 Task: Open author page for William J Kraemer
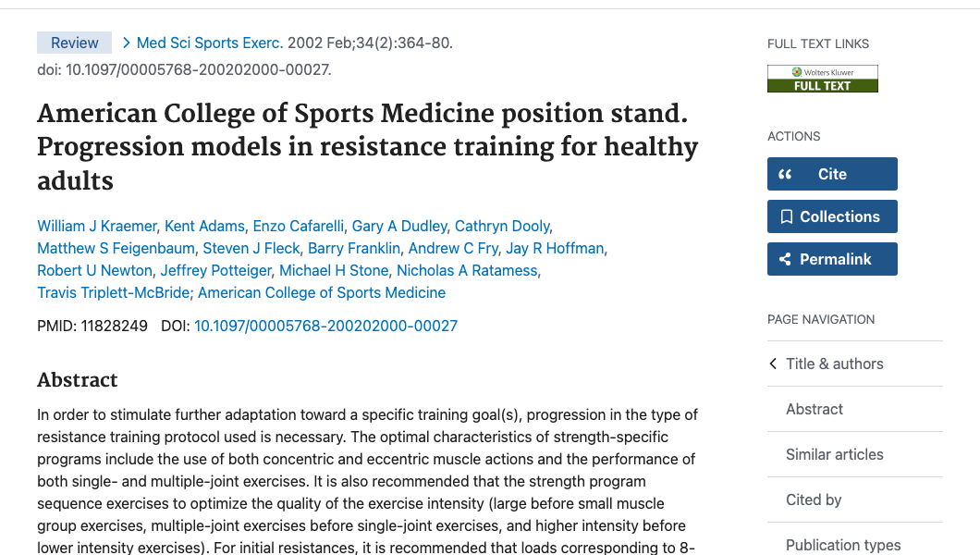click(96, 226)
